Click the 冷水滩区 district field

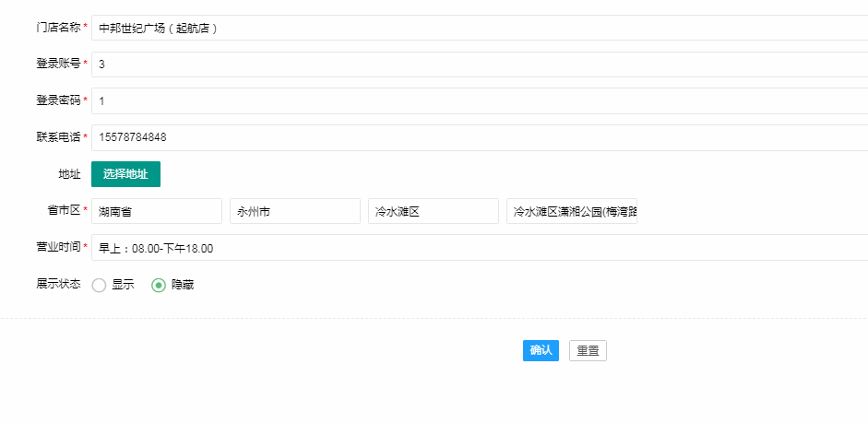pyautogui.click(x=434, y=211)
